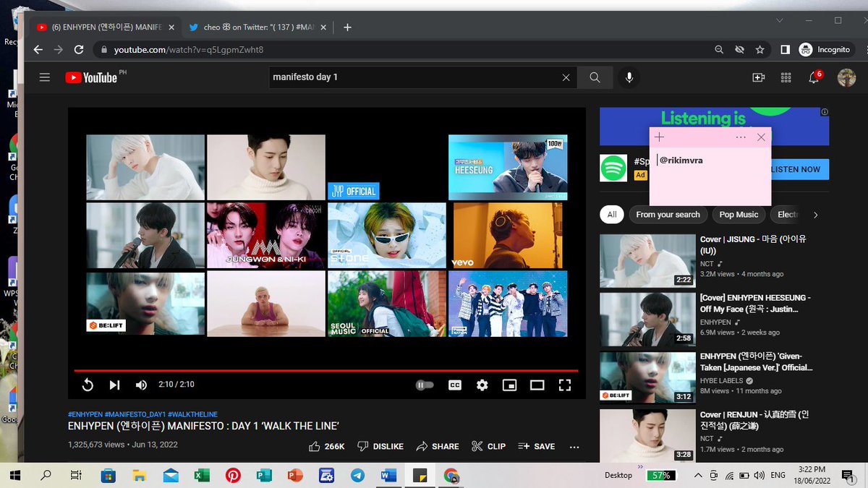Image resolution: width=868 pixels, height=488 pixels.
Task: Open Chrome tab search dropdown
Action: coord(779,20)
